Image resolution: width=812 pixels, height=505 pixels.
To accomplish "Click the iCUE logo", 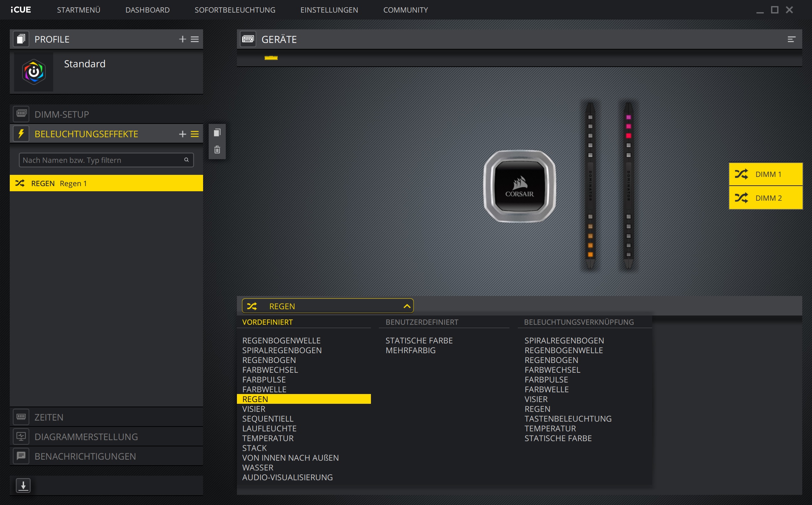I will (x=21, y=10).
